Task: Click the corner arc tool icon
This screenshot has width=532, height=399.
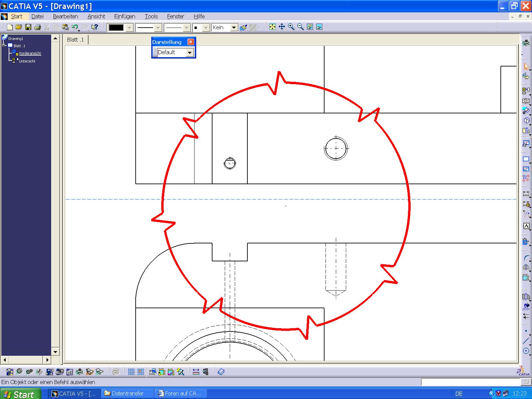Action: point(526,258)
